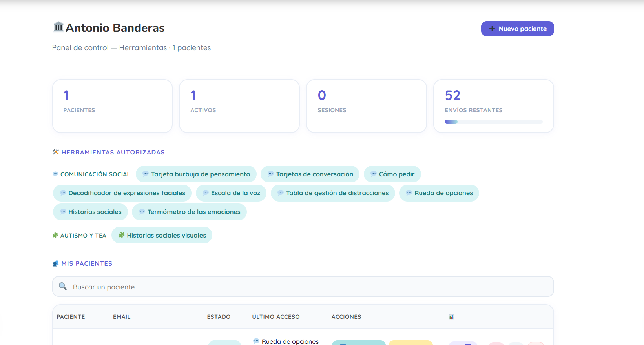Click the people icon beside Mis Pacientes

(56, 263)
